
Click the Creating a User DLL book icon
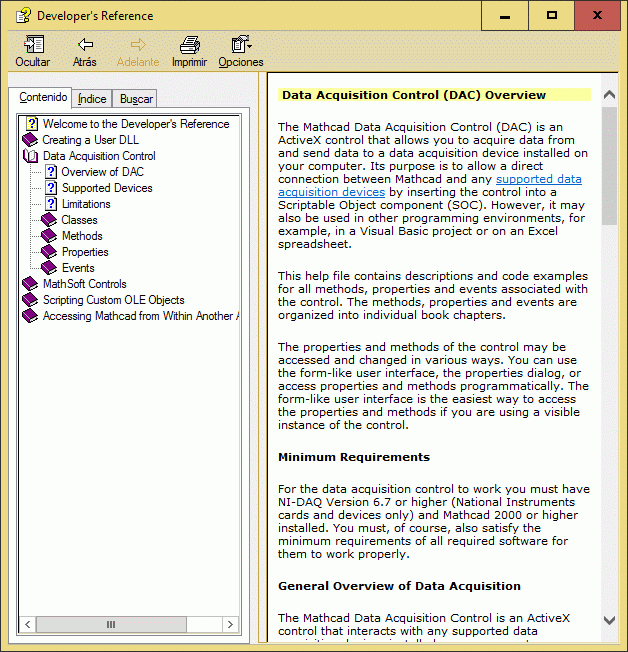tap(30, 140)
